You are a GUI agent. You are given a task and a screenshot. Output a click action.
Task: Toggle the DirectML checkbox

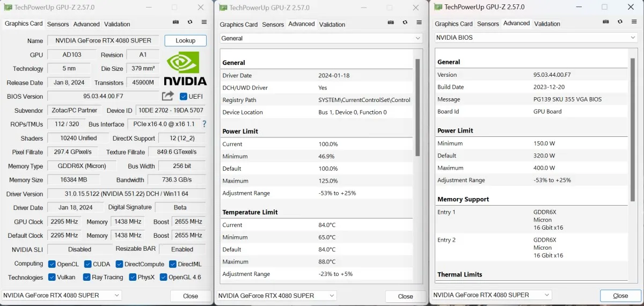coord(173,264)
